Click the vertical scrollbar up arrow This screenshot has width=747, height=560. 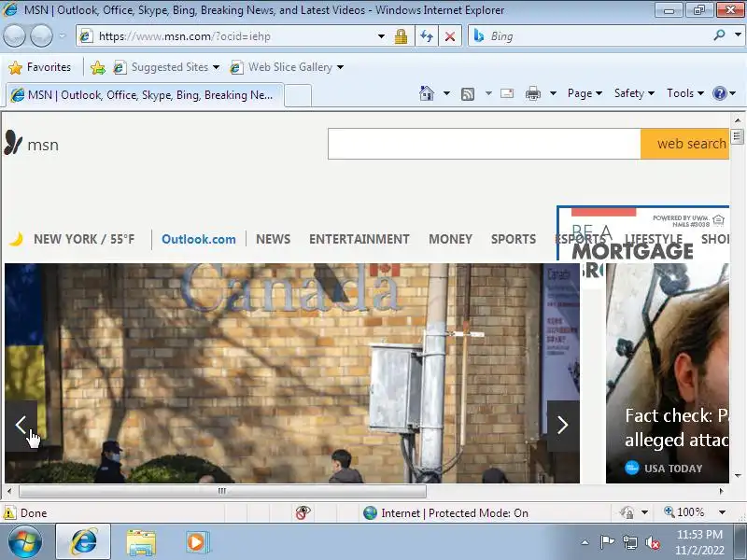click(x=738, y=119)
